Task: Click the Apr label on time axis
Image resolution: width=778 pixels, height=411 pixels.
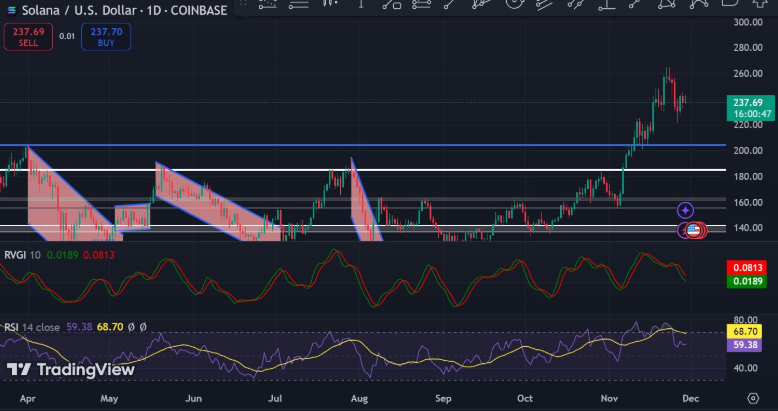Action: click(x=28, y=399)
